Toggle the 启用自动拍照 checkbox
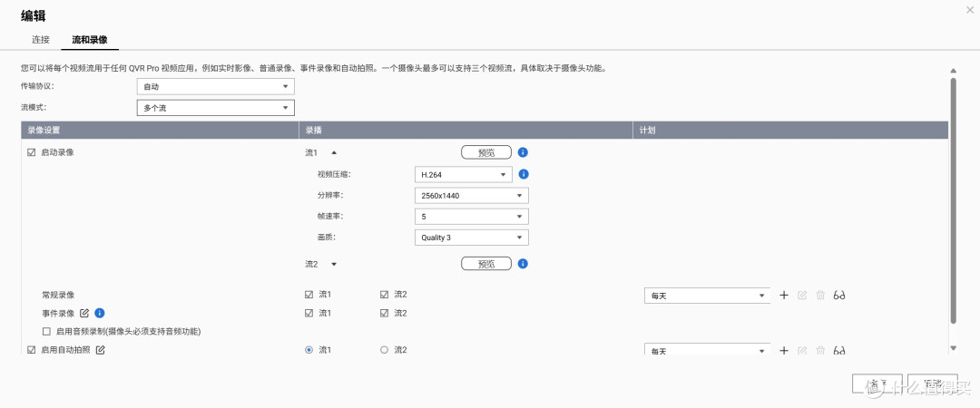 tap(31, 350)
